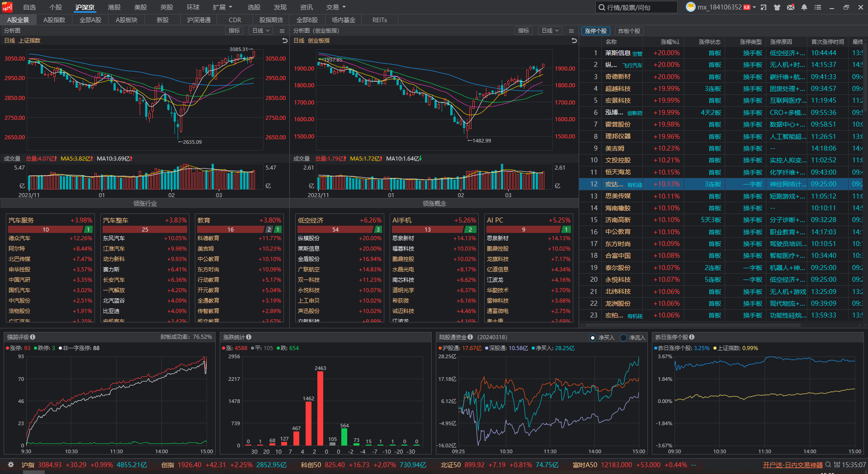Image resolution: width=868 pixels, height=474 pixels.
Task: Click the magnifier icon in bottom status bar
Action: point(828,465)
